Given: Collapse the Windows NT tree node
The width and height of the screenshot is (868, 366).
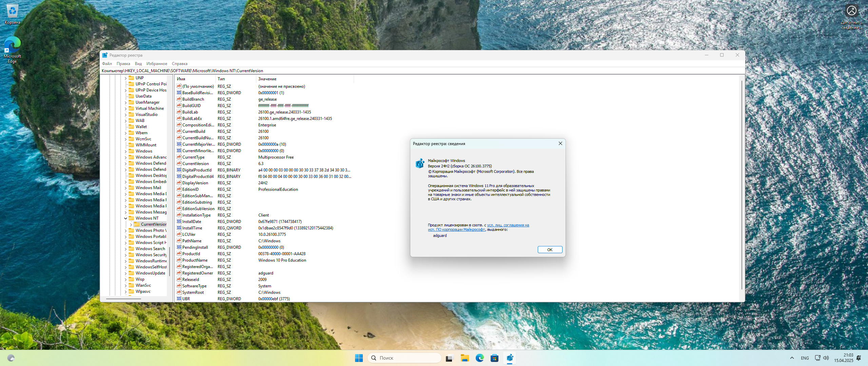Looking at the screenshot, I should [x=126, y=218].
